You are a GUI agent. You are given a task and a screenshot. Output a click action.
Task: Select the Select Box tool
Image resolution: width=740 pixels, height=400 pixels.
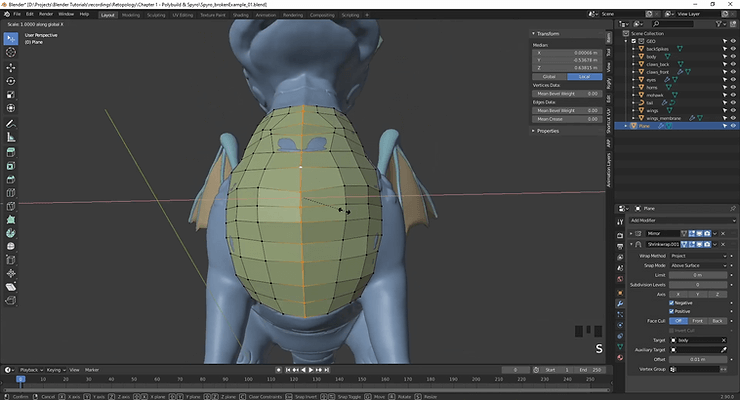click(x=11, y=39)
